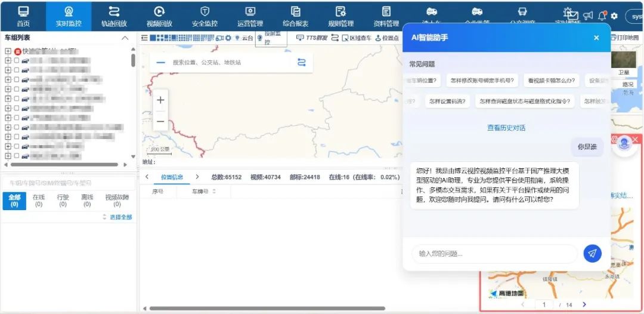Open the settings gear in top bar
This screenshot has width=644, height=314.
[614, 16]
